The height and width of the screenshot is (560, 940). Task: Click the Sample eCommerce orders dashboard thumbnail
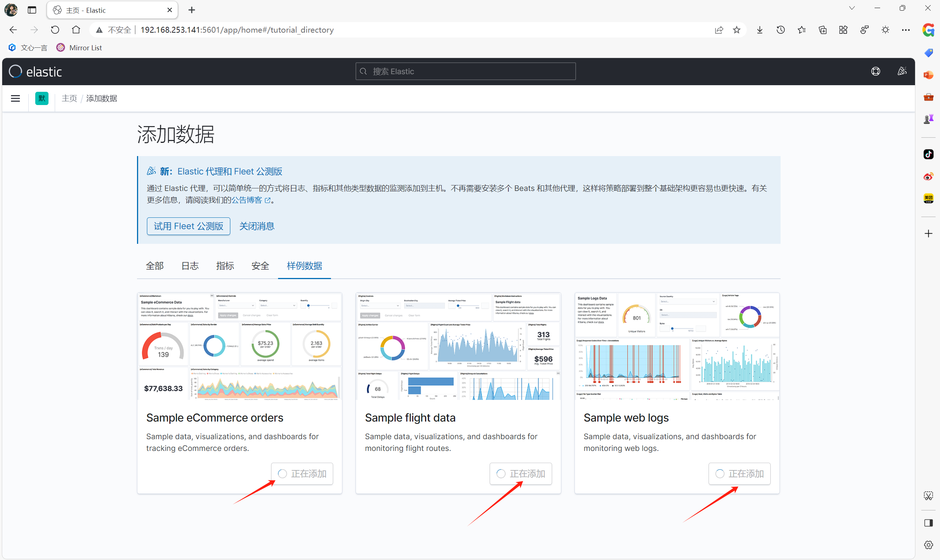239,346
